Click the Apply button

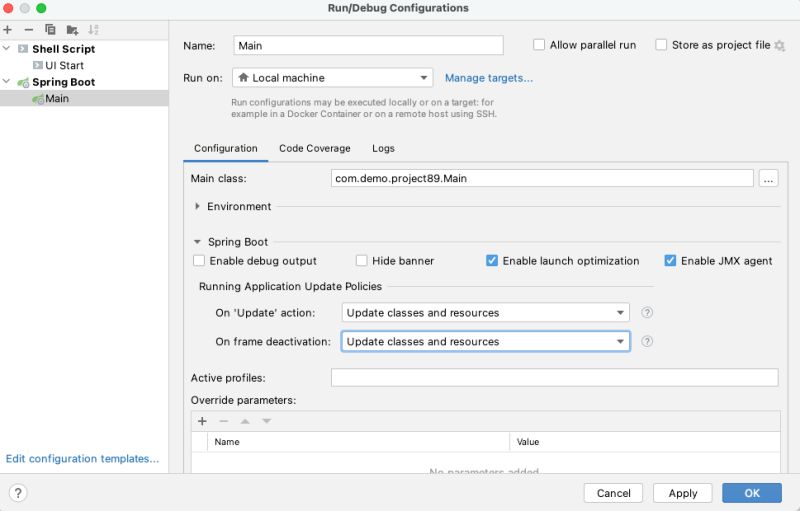point(682,493)
